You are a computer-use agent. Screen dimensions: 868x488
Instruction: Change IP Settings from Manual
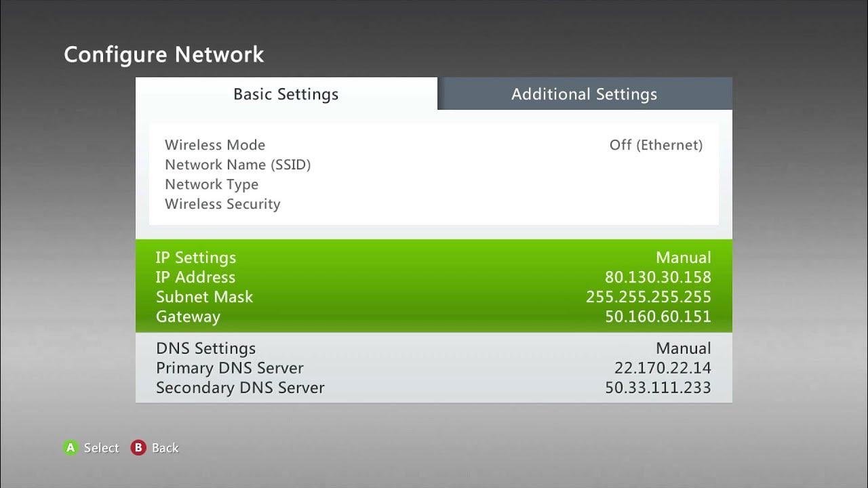click(x=683, y=258)
